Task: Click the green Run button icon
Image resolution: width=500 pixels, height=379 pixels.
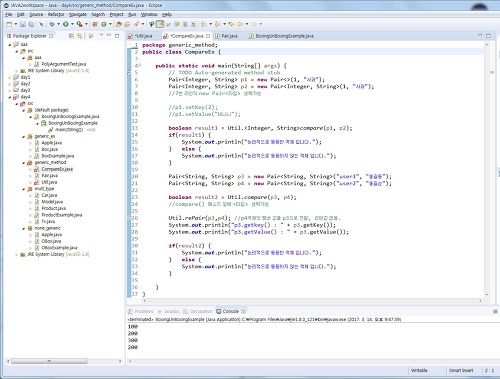Action: click(x=66, y=24)
